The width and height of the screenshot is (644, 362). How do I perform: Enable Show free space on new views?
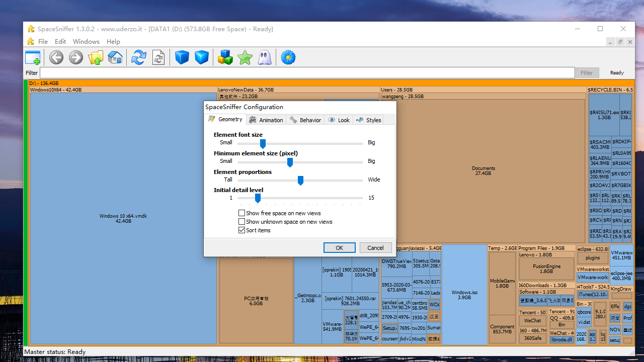tap(242, 213)
